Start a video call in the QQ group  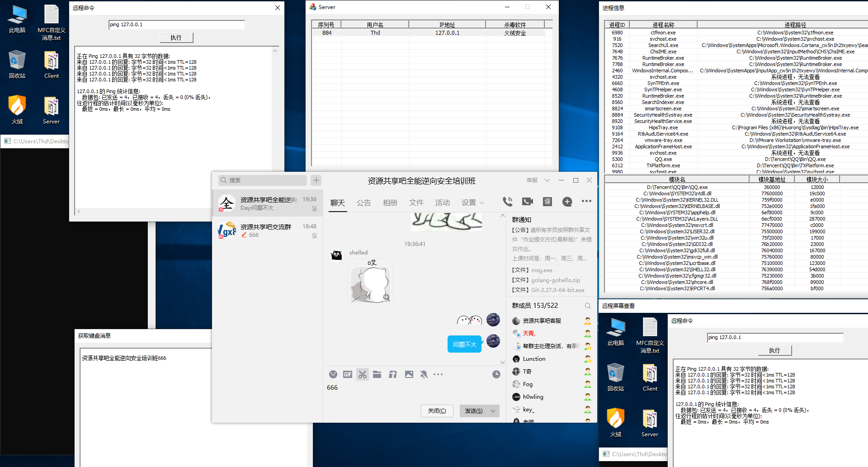(x=528, y=202)
